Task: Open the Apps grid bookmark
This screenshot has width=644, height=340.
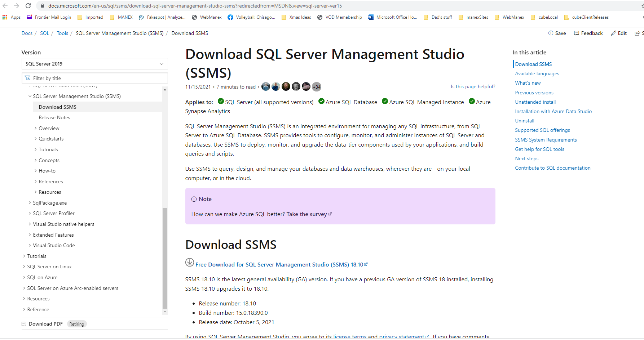Action: click(12, 17)
